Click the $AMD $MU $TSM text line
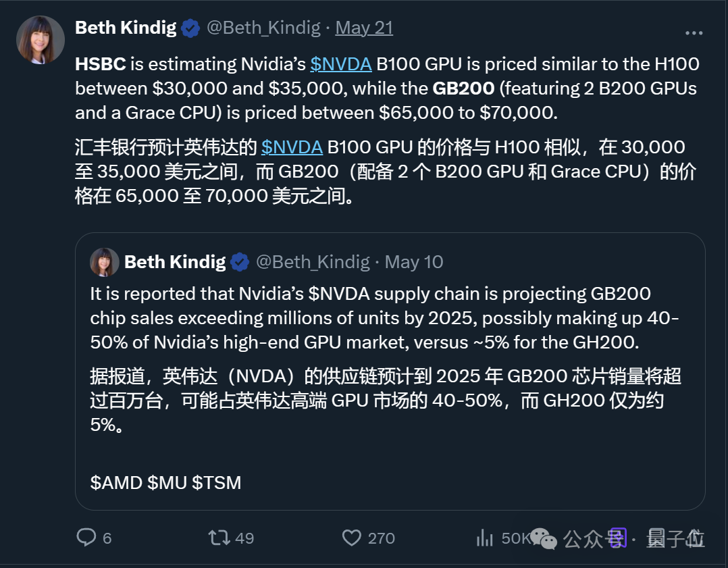728x568 pixels. click(165, 482)
